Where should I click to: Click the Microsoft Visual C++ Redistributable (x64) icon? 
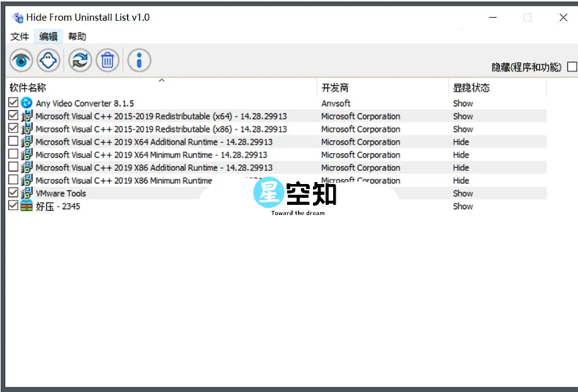[x=26, y=116]
